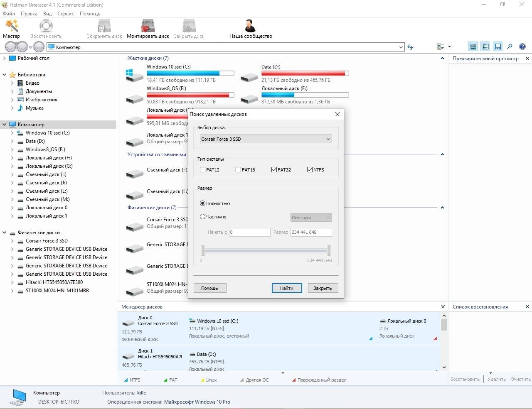
Task: Launch the Мастер wizard icon
Action: click(11, 26)
